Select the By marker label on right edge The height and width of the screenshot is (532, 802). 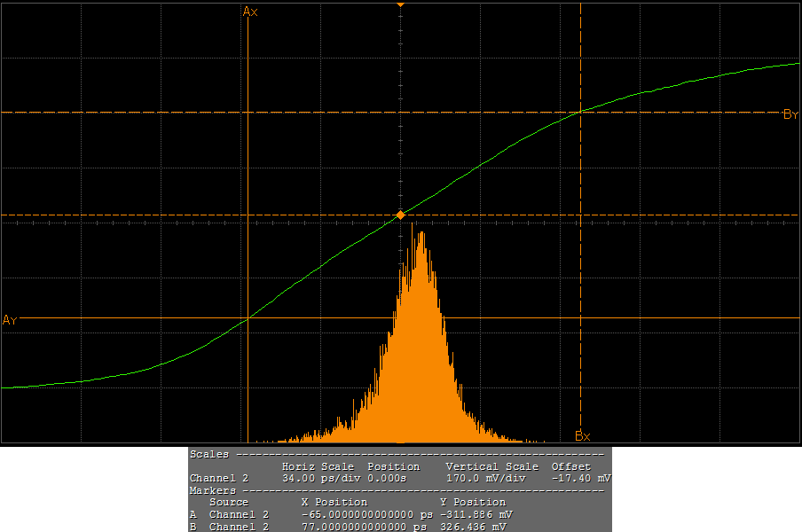(790, 114)
